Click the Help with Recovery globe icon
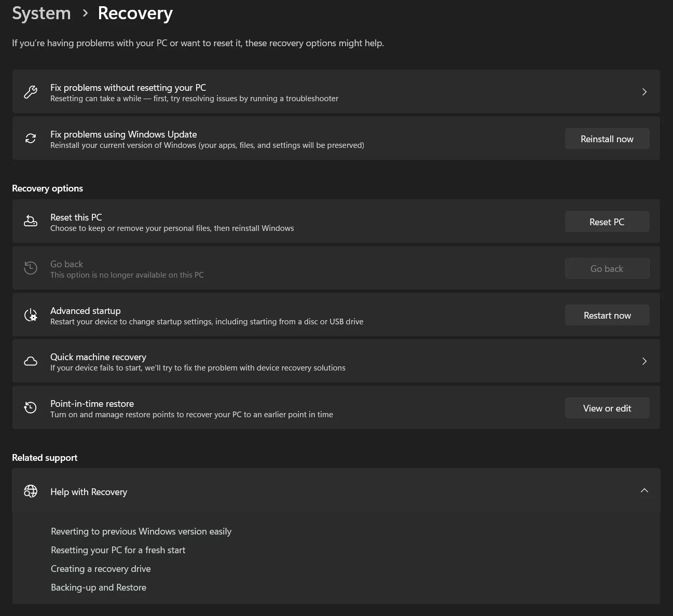Screen dimensions: 673x616 31,491
